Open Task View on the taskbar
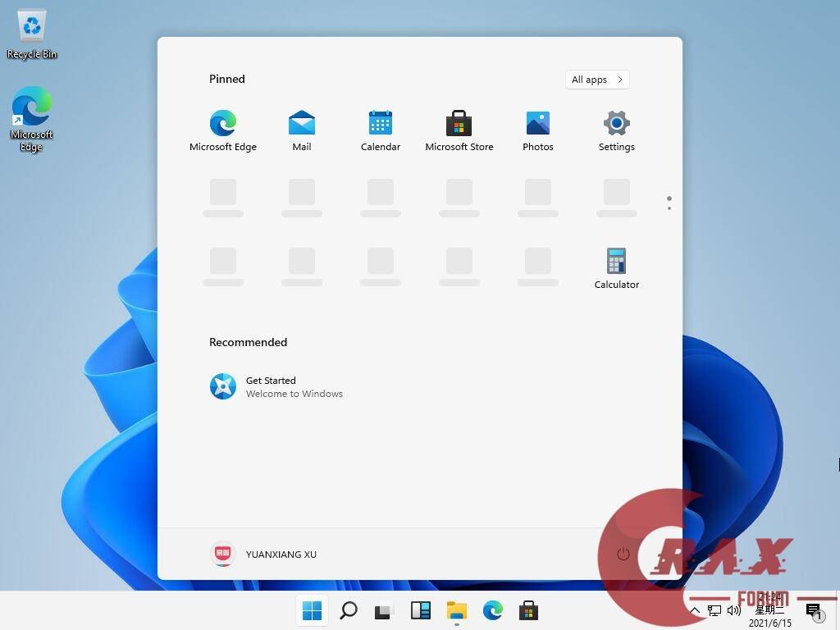Screen dimensions: 840x630 (x=384, y=610)
